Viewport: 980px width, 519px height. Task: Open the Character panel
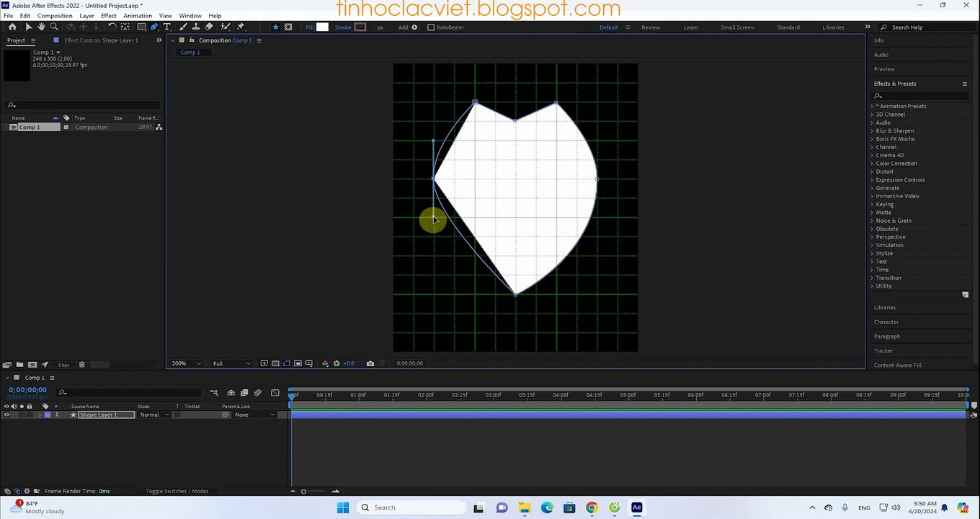[886, 321]
